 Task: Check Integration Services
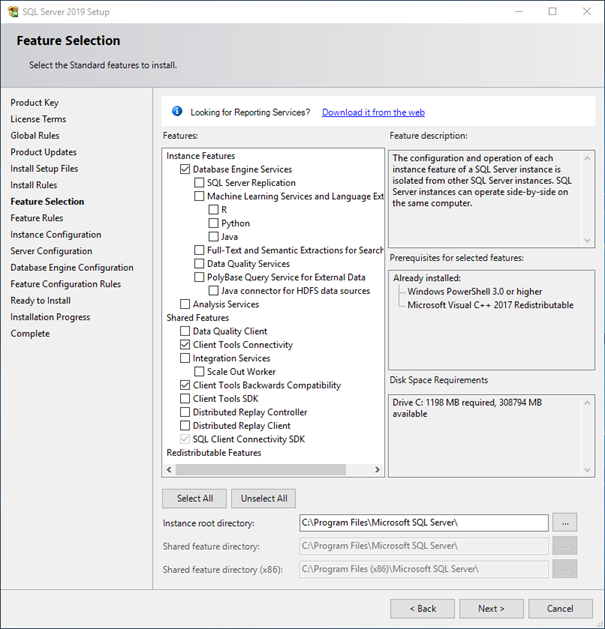pyautogui.click(x=185, y=358)
